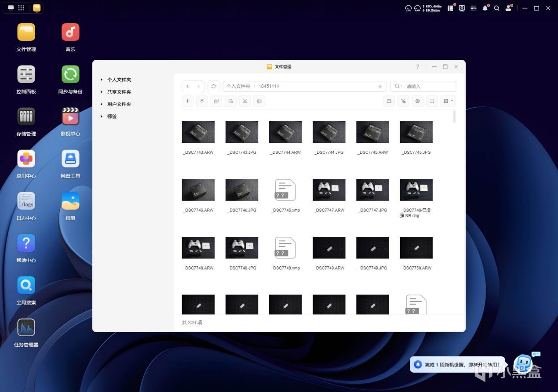
Task: Open the top bar search magnifier
Action: point(496,8)
